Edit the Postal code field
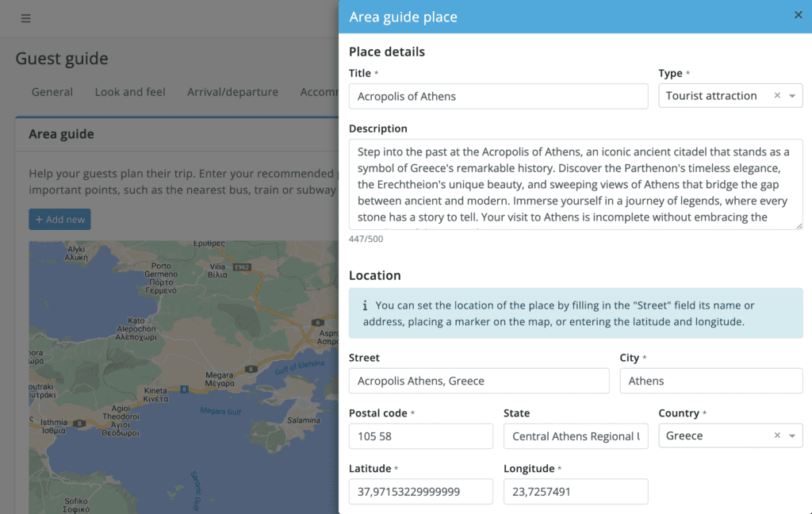Image resolution: width=812 pixels, height=514 pixels. coord(420,436)
